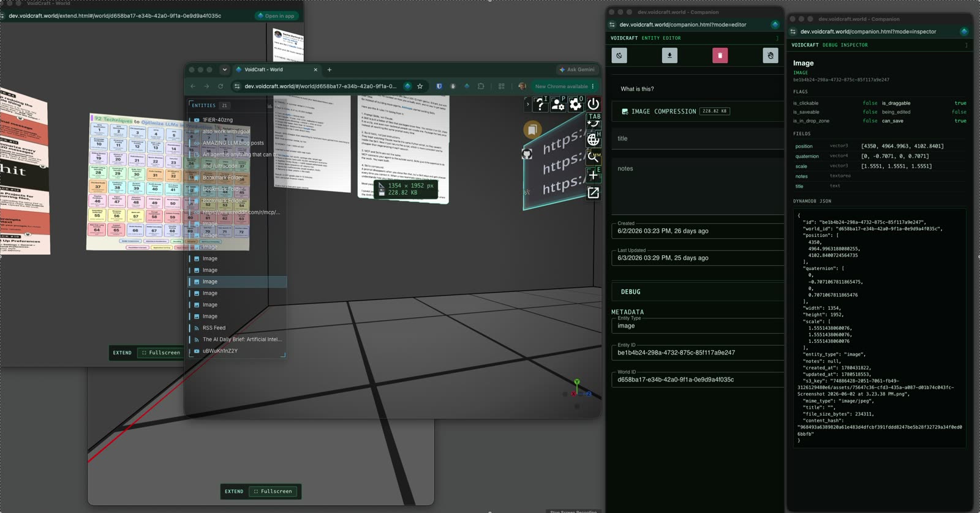
Task: Click the front Chrome window address bar URL
Action: (320, 86)
